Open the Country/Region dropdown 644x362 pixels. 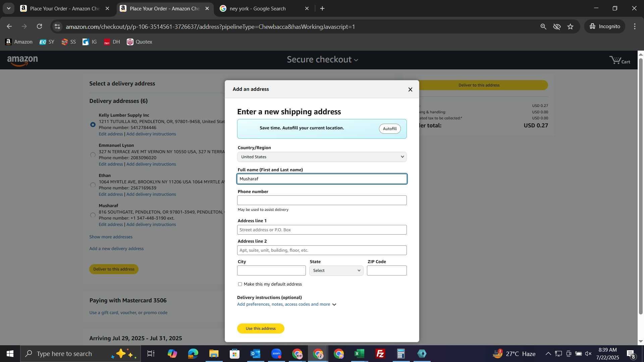(x=322, y=157)
